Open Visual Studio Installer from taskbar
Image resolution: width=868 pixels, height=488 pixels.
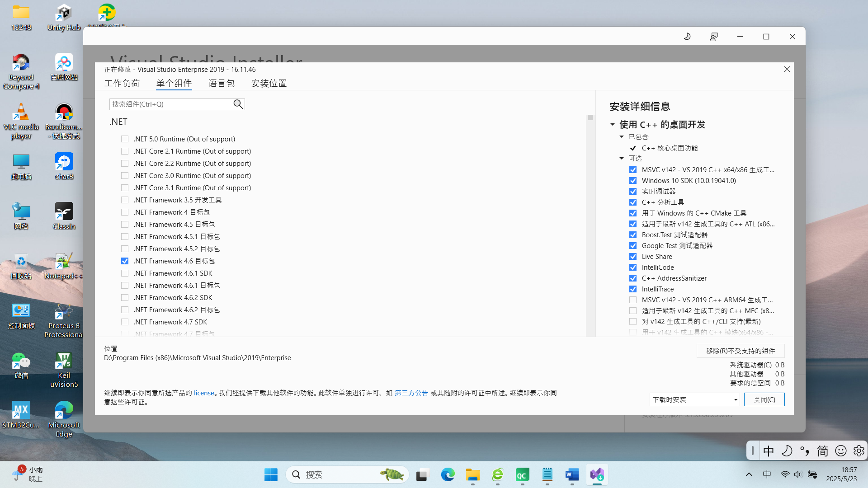(x=597, y=474)
